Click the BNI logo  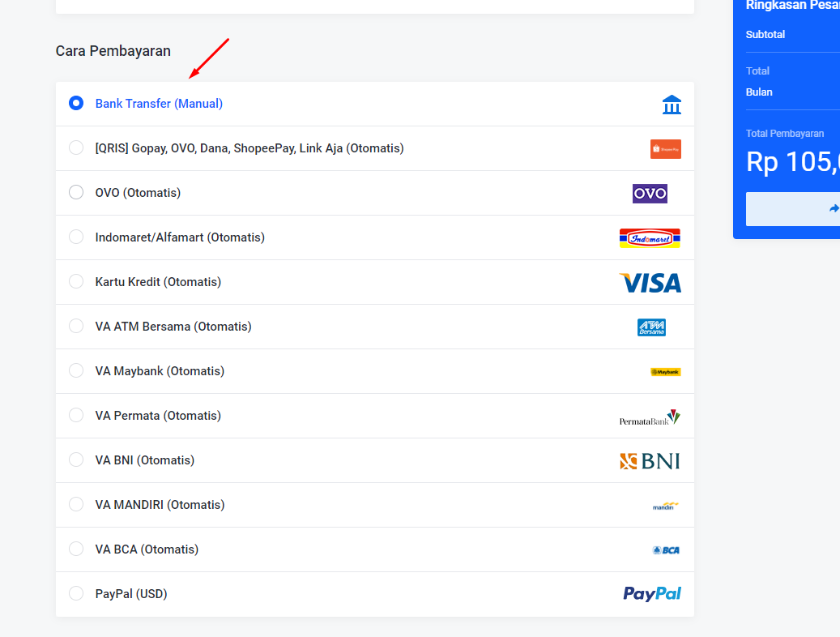point(650,461)
